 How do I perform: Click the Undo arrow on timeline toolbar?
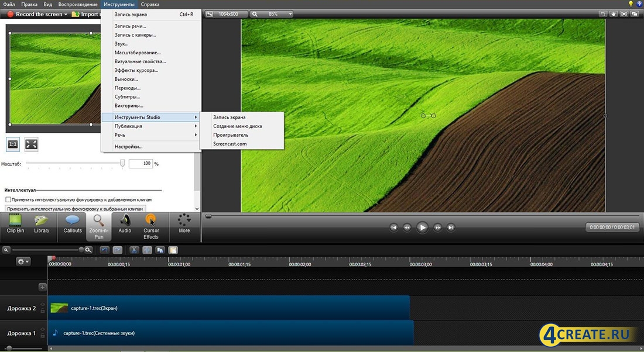pyautogui.click(x=105, y=250)
